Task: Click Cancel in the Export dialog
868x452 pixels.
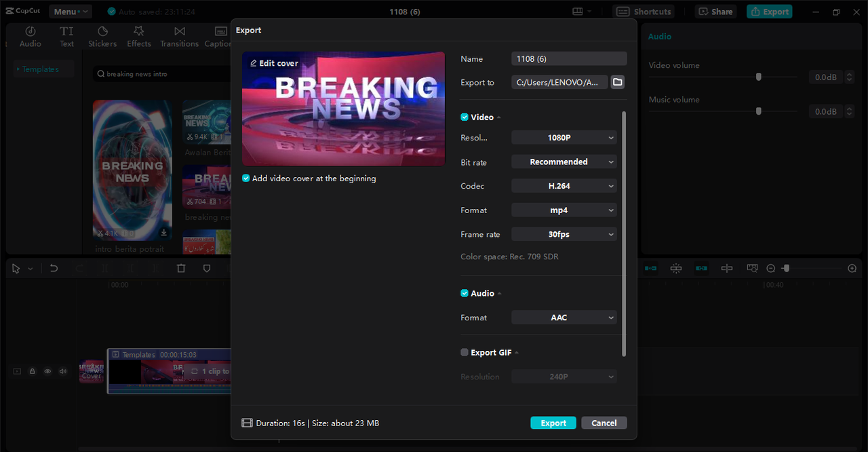Action: (x=604, y=423)
